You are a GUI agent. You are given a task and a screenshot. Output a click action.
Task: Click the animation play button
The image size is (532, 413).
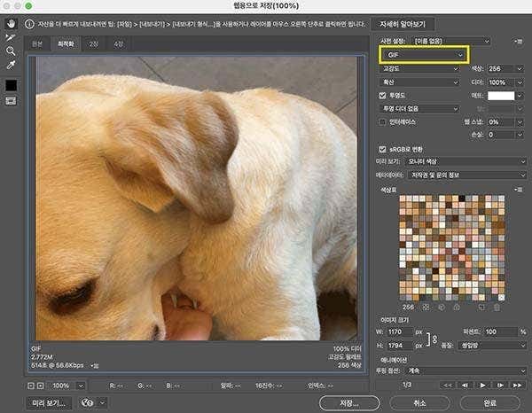(482, 385)
